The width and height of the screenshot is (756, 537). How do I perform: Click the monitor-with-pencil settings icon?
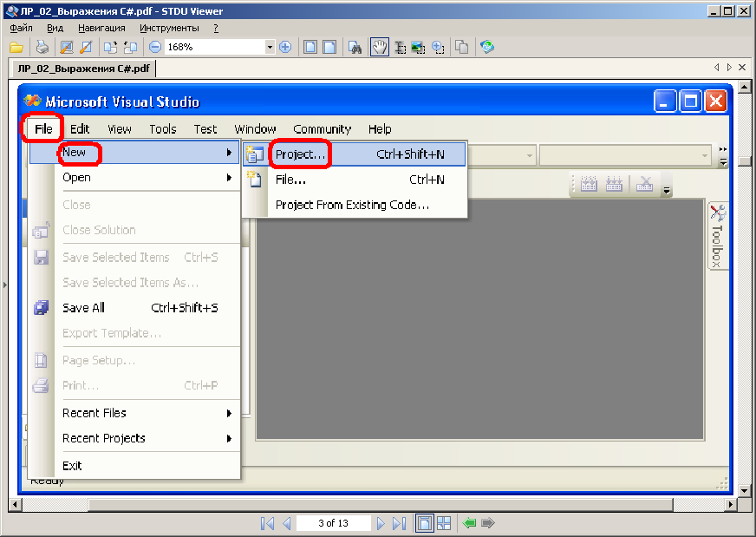point(67,48)
